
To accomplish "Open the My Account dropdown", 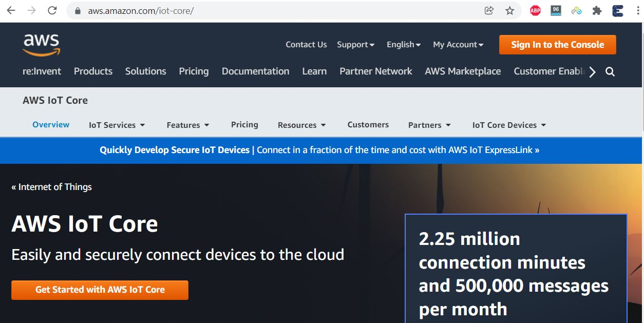I will pyautogui.click(x=458, y=45).
